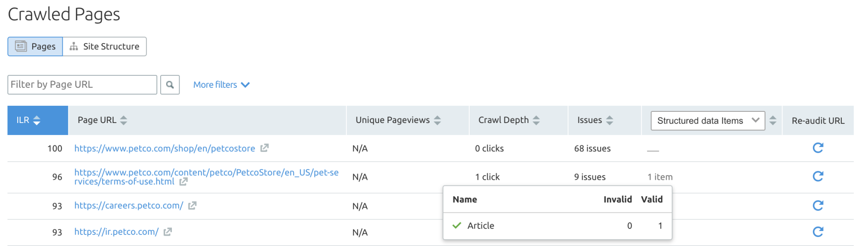This screenshot has height=246, width=868.
Task: Open terms-of-use external link icon
Action: (x=183, y=181)
